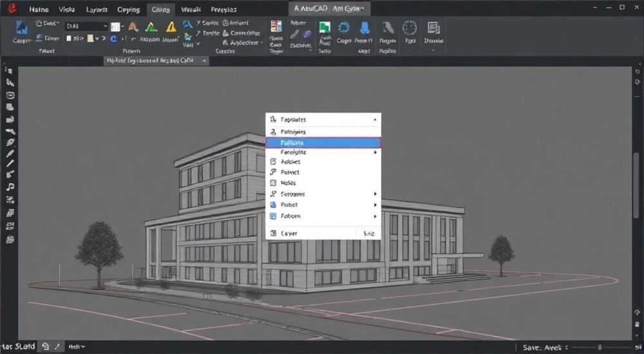Switch to the 'Vislu' ribbon tab
644x354 pixels.
(x=67, y=10)
